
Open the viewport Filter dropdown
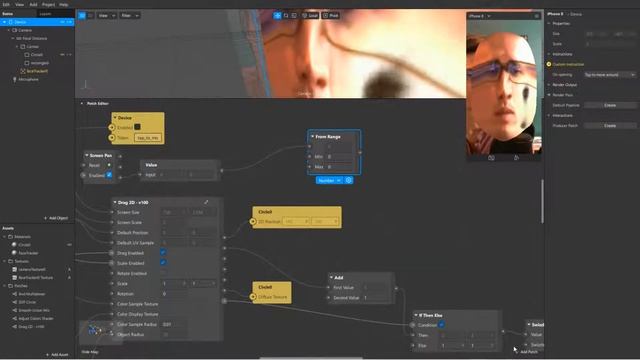(130, 16)
